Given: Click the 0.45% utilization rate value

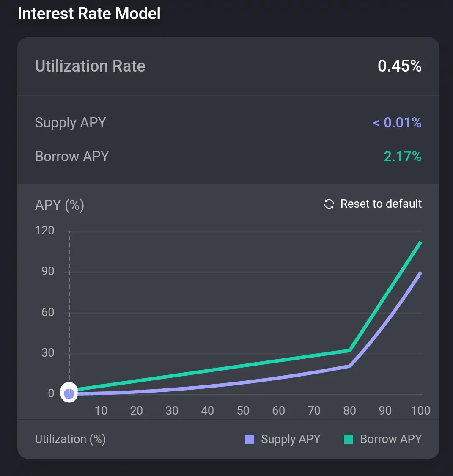Looking at the screenshot, I should point(399,66).
